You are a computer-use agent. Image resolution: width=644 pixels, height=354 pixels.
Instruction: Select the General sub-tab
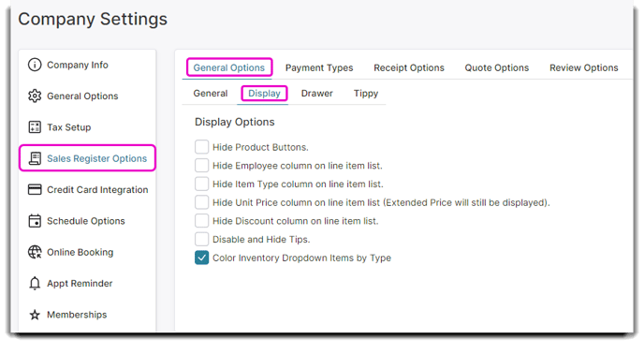[x=211, y=94]
